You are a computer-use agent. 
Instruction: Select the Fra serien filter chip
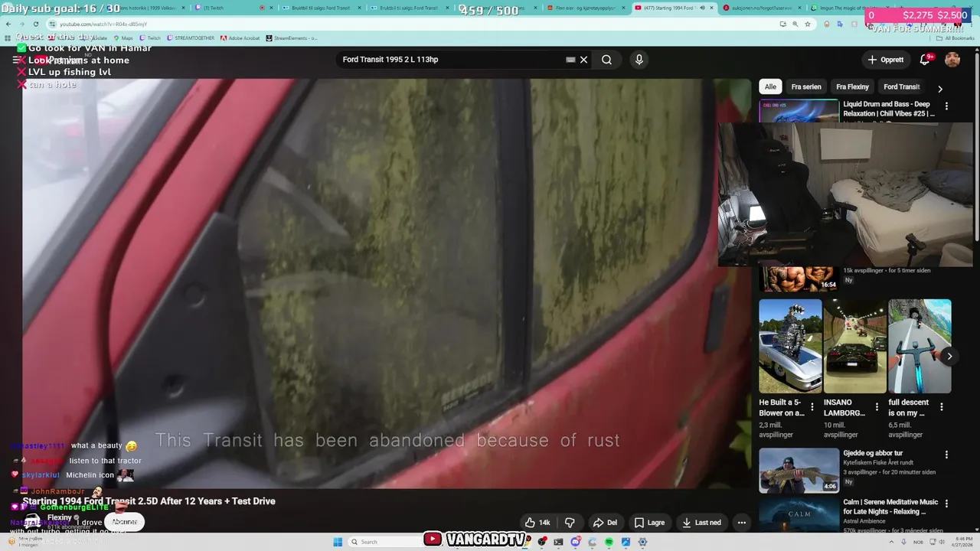(806, 86)
